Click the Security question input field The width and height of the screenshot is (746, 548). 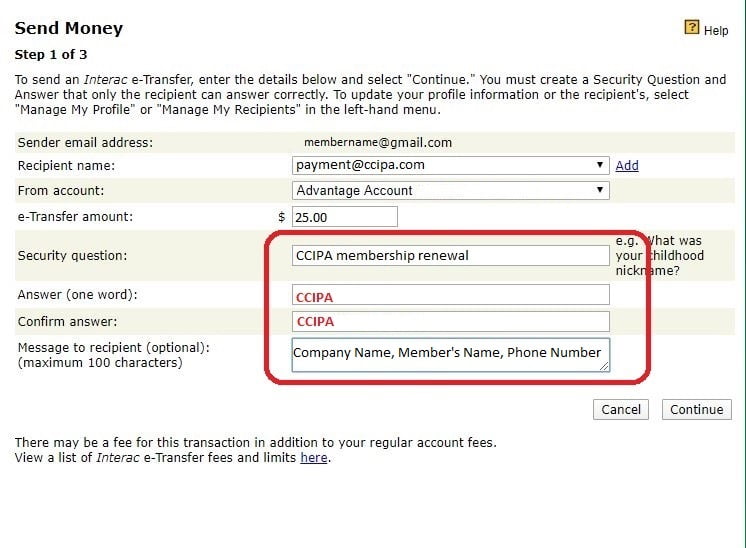(450, 255)
